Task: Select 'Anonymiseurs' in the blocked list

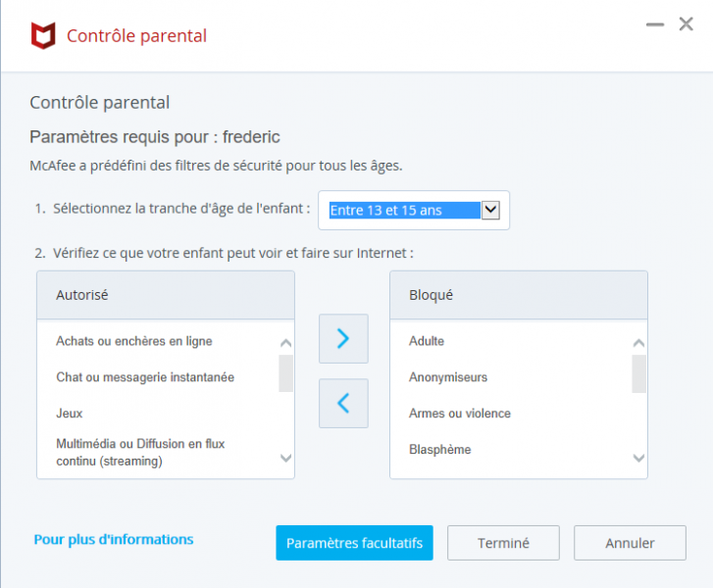Action: point(448,377)
